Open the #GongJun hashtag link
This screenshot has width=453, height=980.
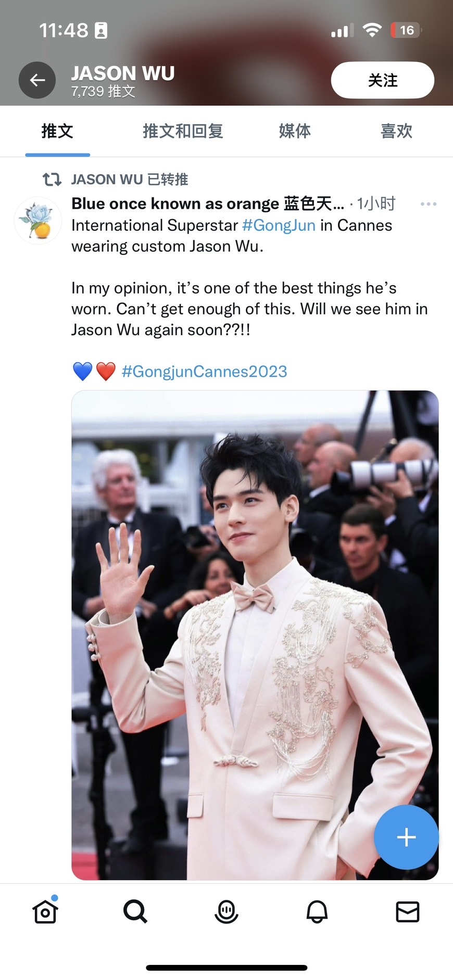tap(279, 225)
